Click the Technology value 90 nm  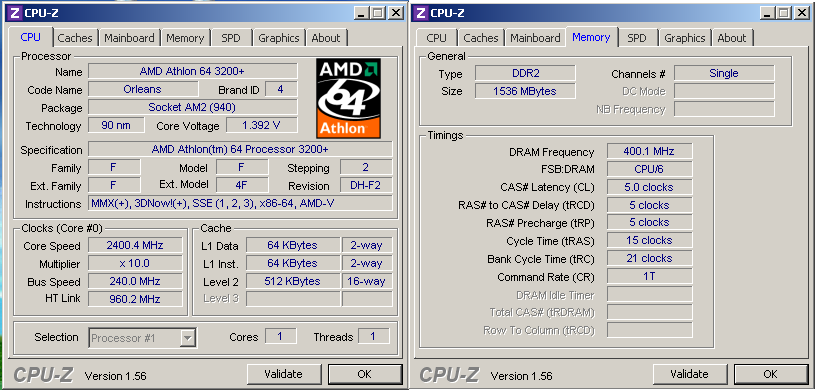click(x=116, y=125)
